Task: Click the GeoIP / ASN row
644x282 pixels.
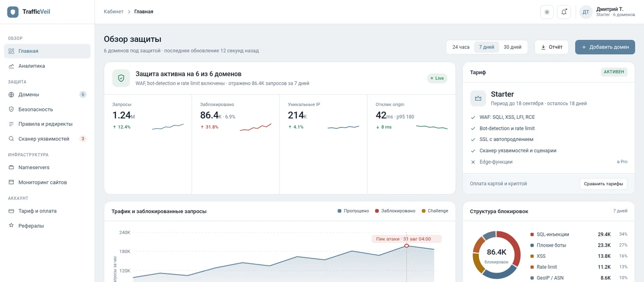Action: click(x=579, y=278)
